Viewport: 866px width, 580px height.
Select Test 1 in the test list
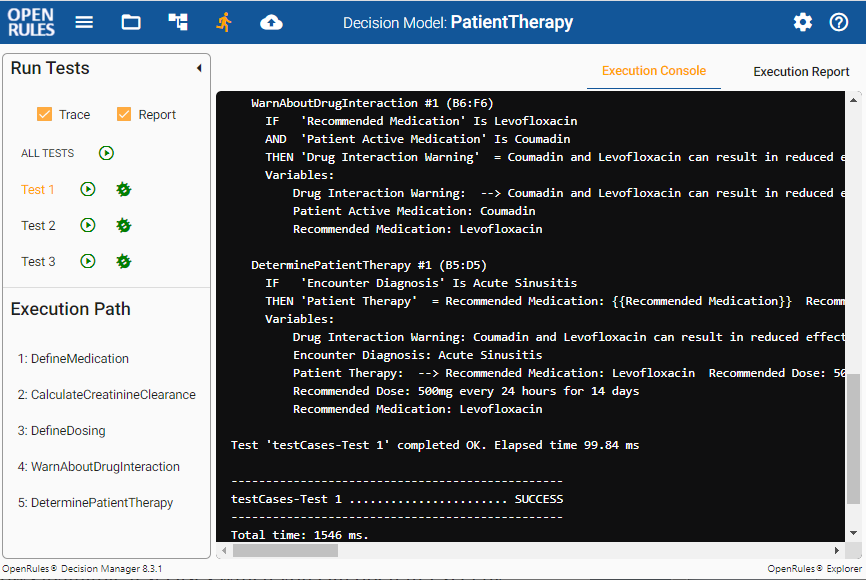pyautogui.click(x=38, y=189)
